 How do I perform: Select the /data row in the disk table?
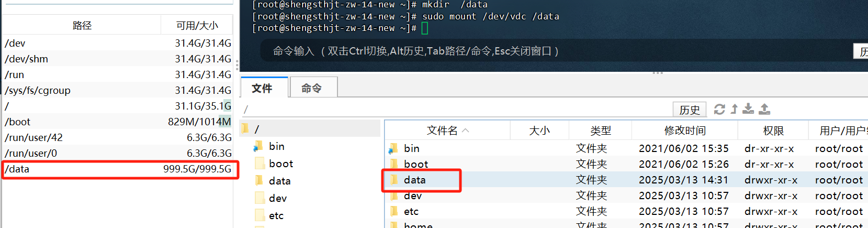118,169
